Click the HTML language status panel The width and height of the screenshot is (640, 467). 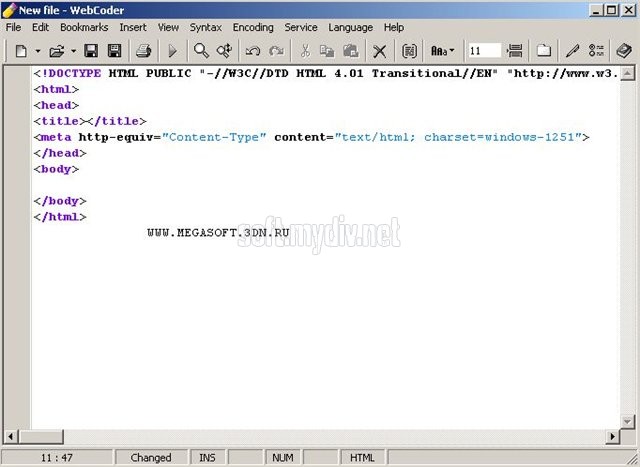[x=362, y=457]
